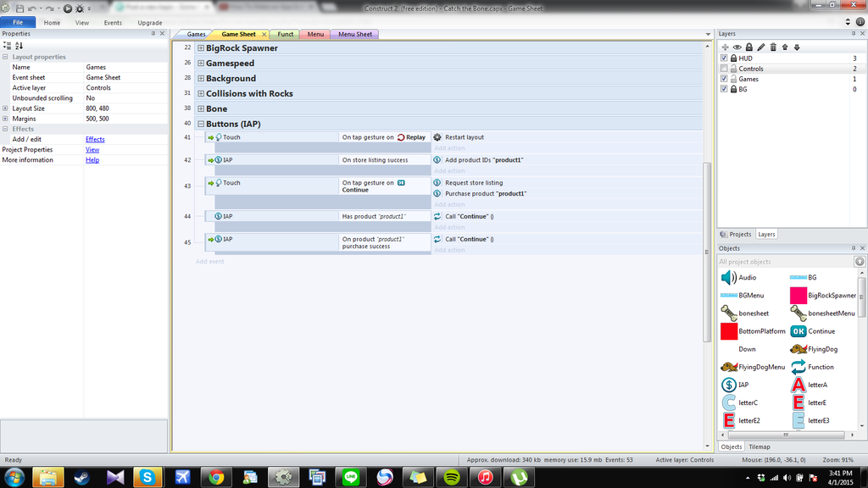Click the Add layer plus icon

click(725, 47)
